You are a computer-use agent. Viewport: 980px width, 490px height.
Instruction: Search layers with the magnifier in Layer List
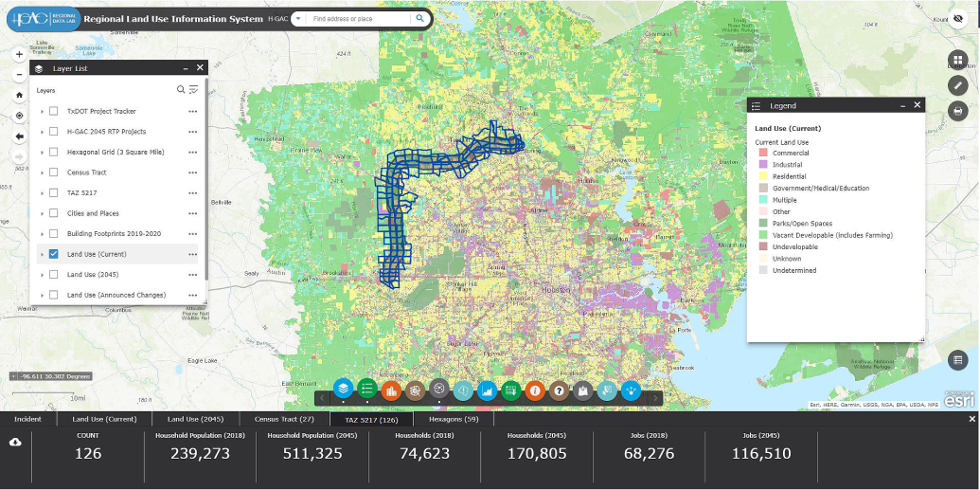coord(181,89)
